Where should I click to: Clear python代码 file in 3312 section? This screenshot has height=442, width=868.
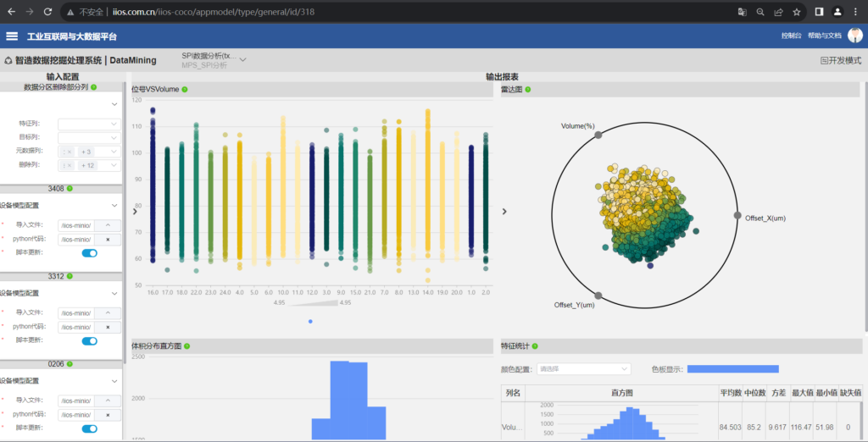pos(108,327)
